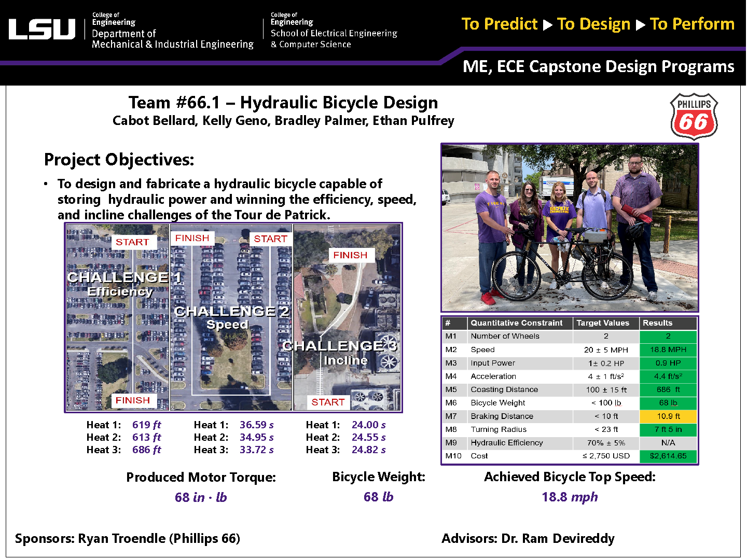
Task: Select the Challenge 3 Incline map
Action: [x=347, y=317]
